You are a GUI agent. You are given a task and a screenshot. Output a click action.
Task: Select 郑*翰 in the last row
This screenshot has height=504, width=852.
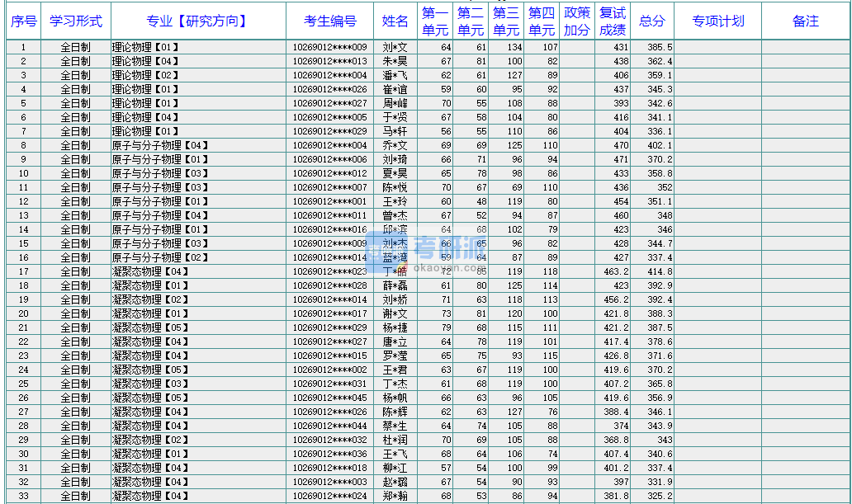pos(395,496)
